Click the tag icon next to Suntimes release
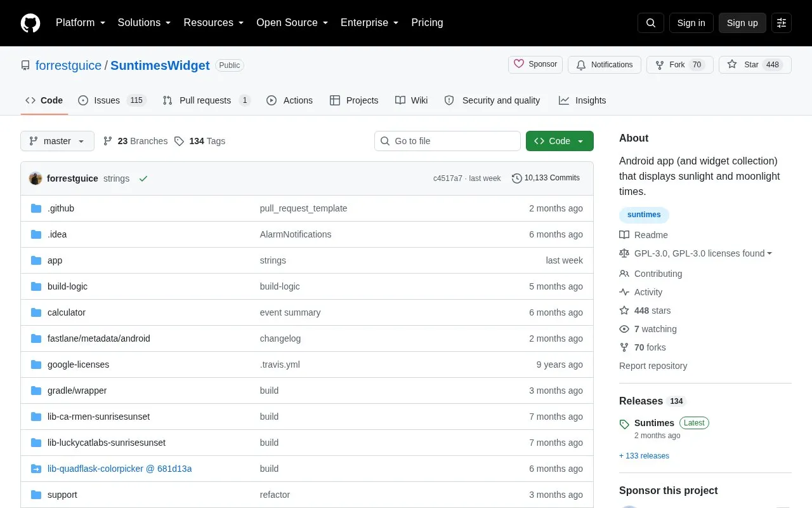Image resolution: width=812 pixels, height=508 pixels. [624, 424]
